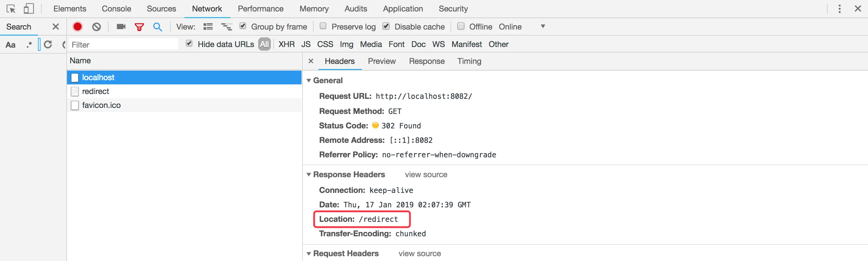Click the Location header value /redirect

tap(378, 219)
